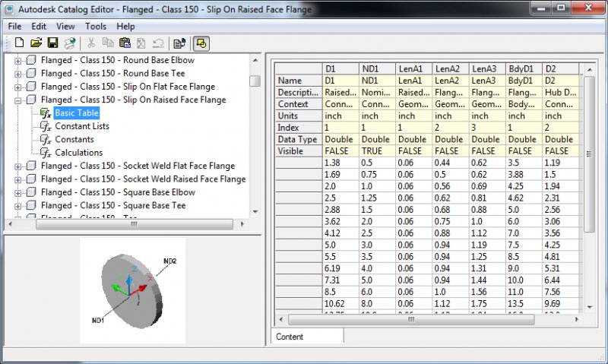The height and width of the screenshot is (364, 608).
Task: Click part icon beside Socket Weld Flat Face Flange
Action: click(x=31, y=166)
